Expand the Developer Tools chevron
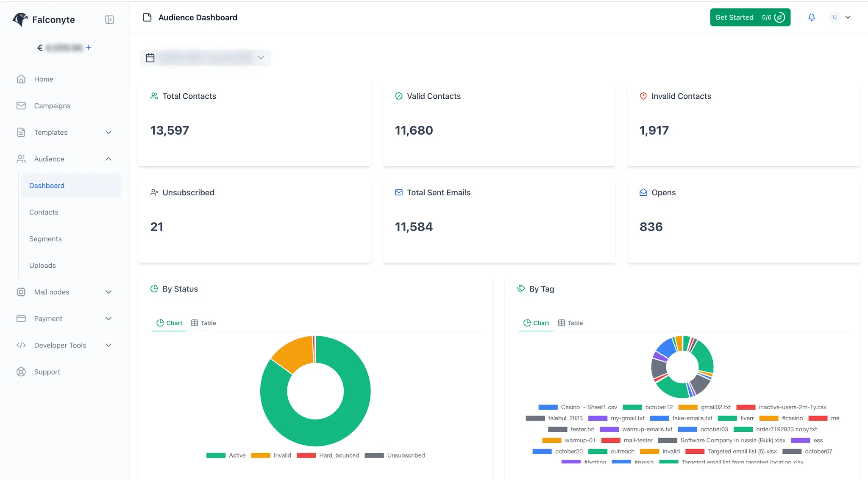 108,345
